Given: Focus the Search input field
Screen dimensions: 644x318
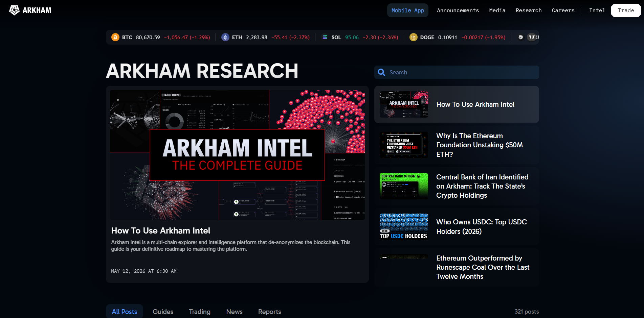Looking at the screenshot, I should (x=457, y=72).
